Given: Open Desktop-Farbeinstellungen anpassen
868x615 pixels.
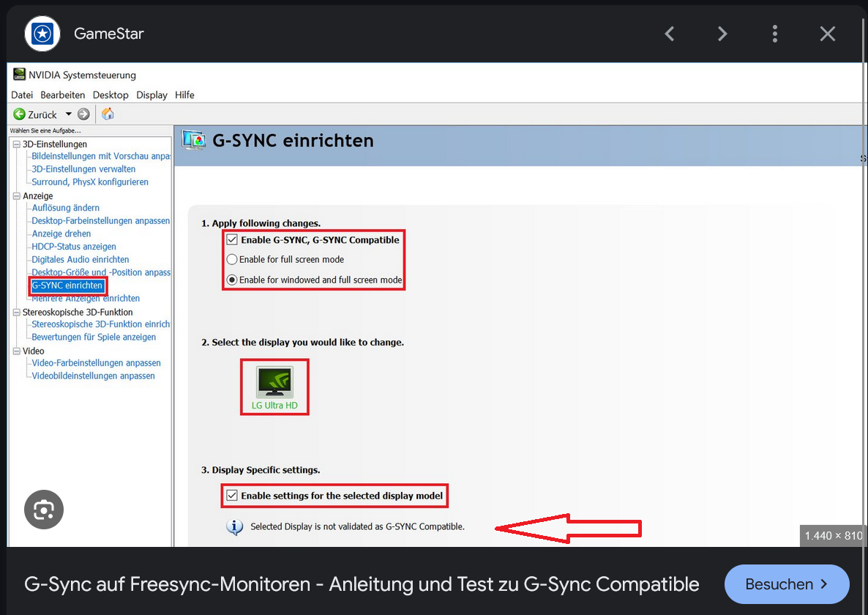Looking at the screenshot, I should [101, 220].
